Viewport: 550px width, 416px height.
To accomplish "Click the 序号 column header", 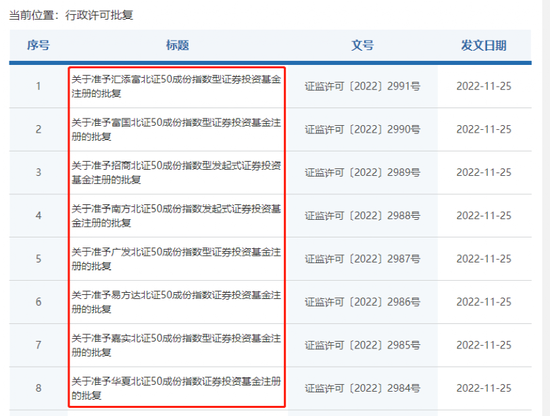I will [x=38, y=45].
